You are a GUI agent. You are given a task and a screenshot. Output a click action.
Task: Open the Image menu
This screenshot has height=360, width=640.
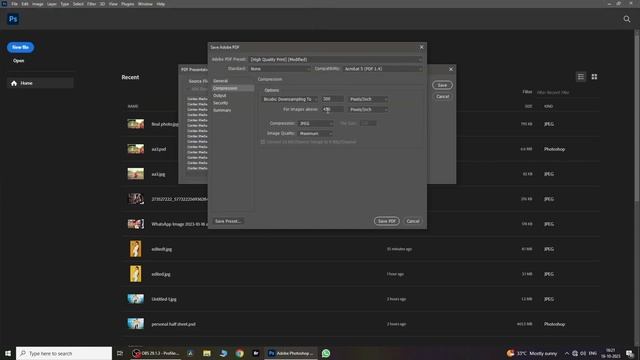38,4
